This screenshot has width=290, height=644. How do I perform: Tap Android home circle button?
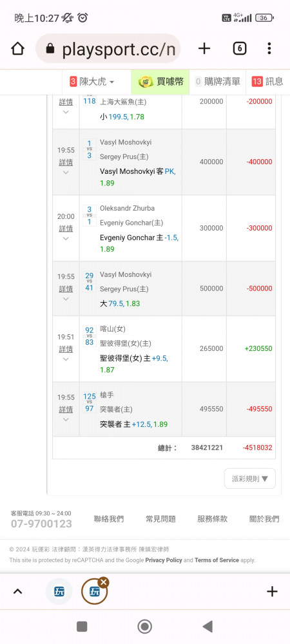pyautogui.click(x=144, y=627)
